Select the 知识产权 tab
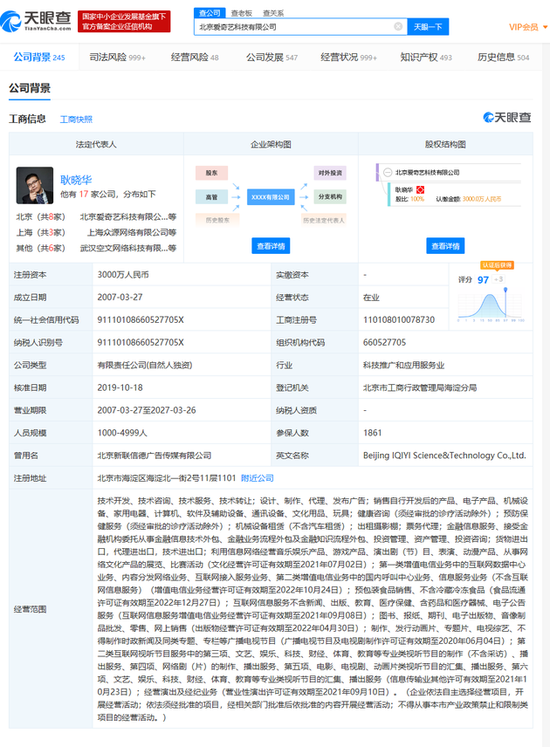Image resolution: width=550 pixels, height=747 pixels. pos(426,57)
